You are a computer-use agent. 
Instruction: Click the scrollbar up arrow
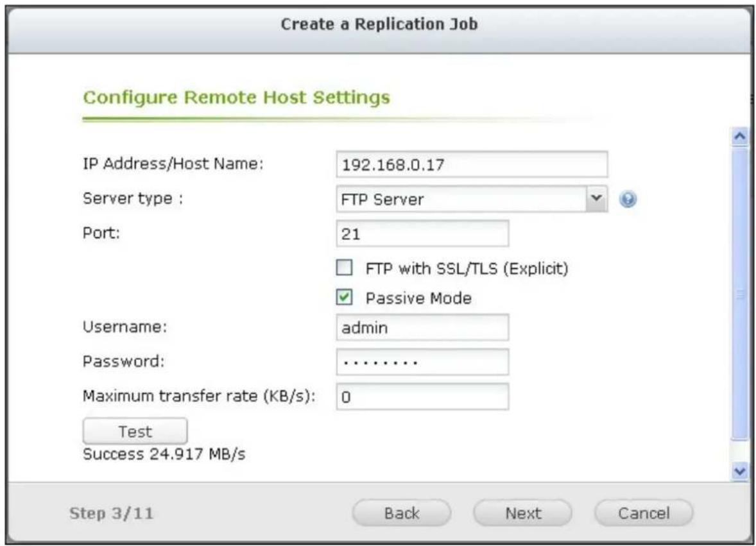pyautogui.click(x=739, y=137)
